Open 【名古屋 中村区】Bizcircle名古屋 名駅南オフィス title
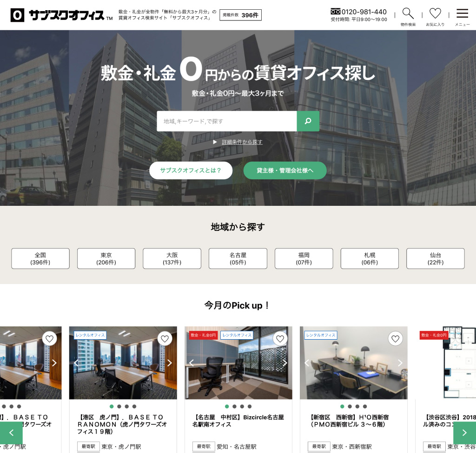This screenshot has height=453, width=476. click(x=238, y=421)
